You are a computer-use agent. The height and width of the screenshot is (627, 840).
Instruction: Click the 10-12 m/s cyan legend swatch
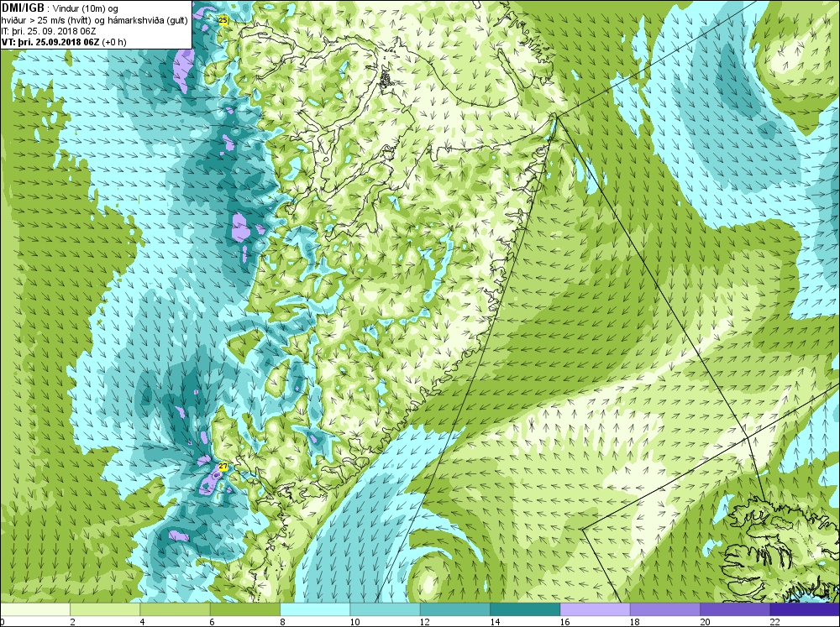(x=386, y=609)
